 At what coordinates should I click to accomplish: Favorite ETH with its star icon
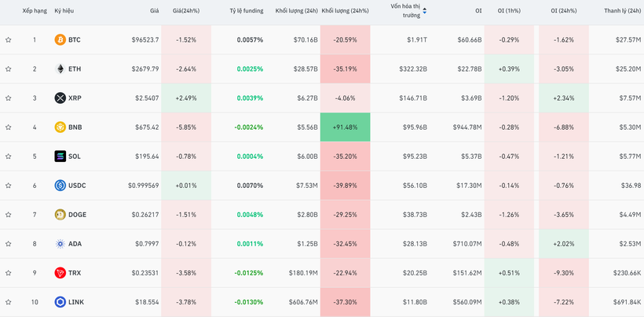tap(8, 68)
